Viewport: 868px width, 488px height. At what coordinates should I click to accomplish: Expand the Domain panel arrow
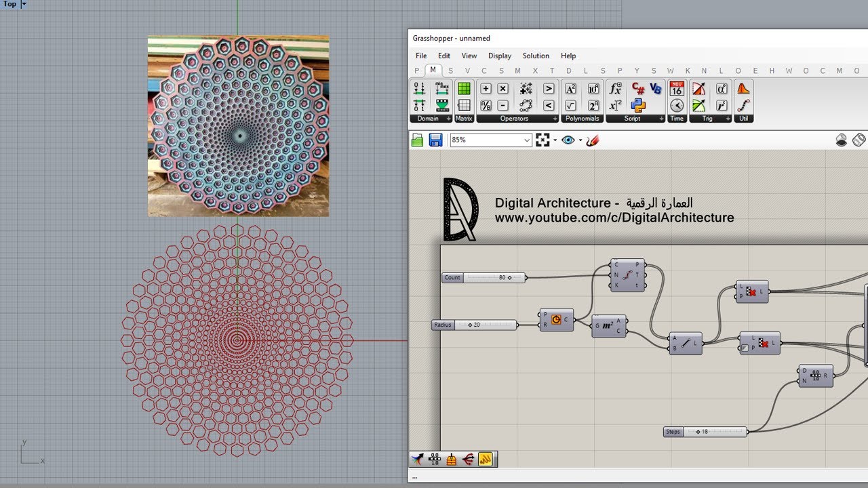pyautogui.click(x=450, y=119)
